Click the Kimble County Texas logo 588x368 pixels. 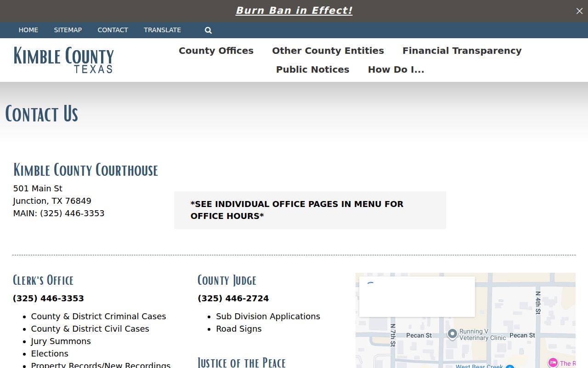(63, 60)
